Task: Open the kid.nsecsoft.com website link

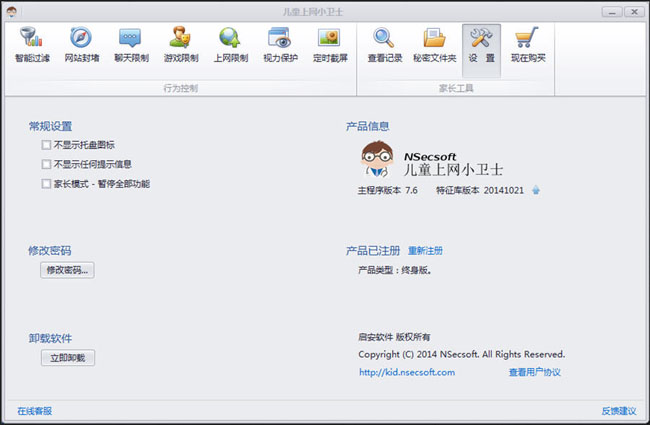Action: pos(406,372)
